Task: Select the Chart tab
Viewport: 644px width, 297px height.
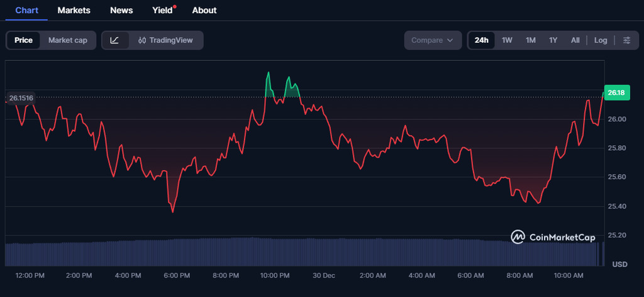Action: pos(26,10)
